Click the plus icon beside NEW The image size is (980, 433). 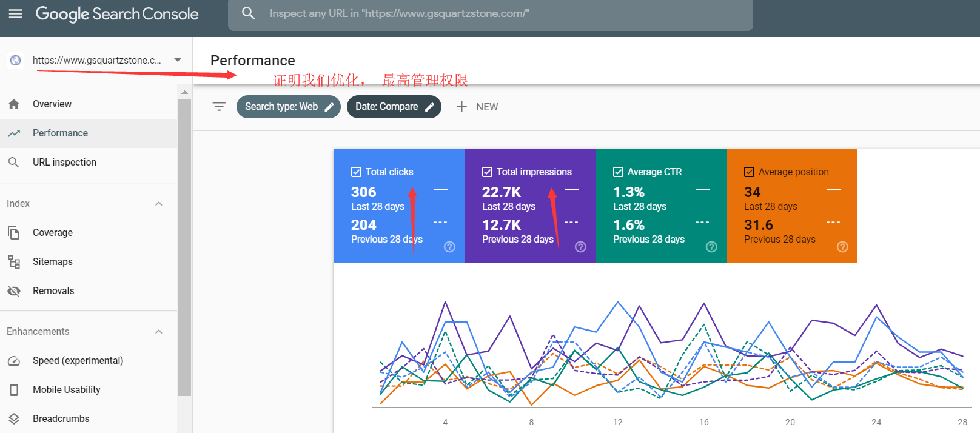tap(461, 107)
